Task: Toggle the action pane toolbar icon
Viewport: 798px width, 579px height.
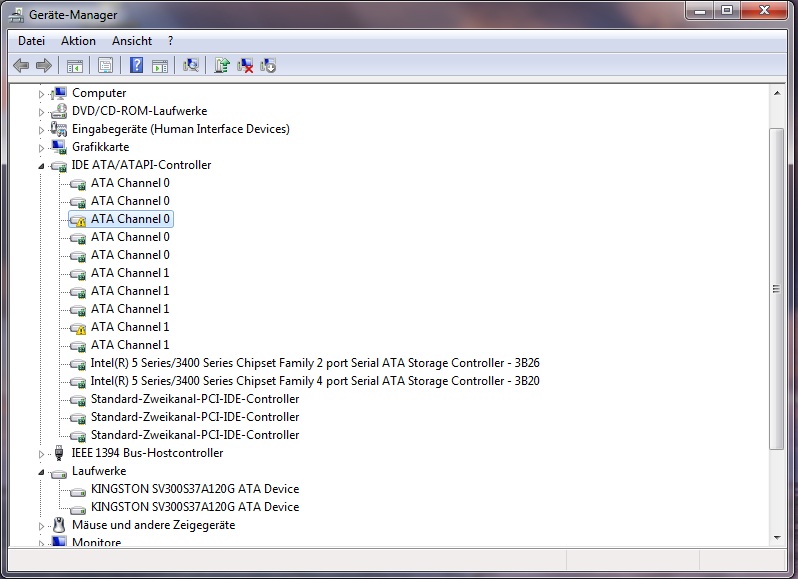Action: [160, 66]
